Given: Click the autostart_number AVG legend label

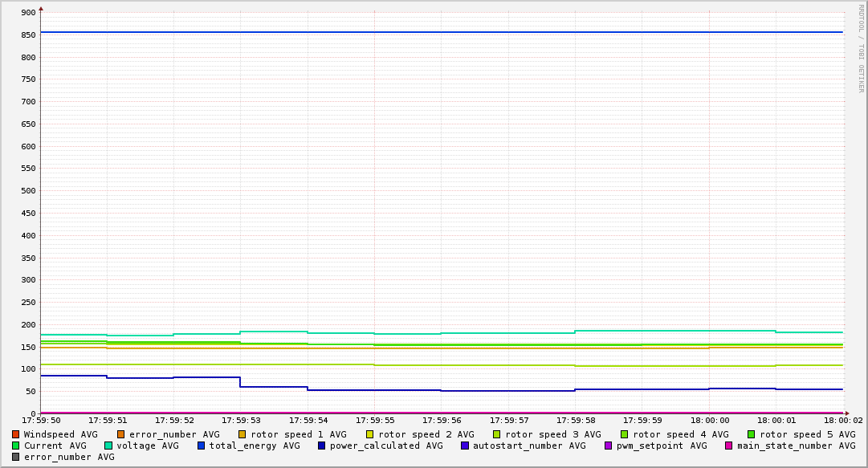Looking at the screenshot, I should click(x=529, y=446).
